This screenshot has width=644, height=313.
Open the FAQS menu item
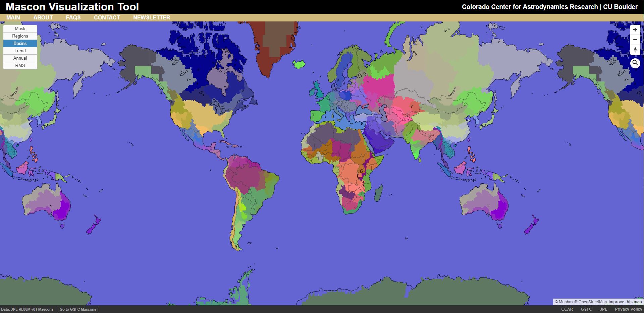[73, 17]
